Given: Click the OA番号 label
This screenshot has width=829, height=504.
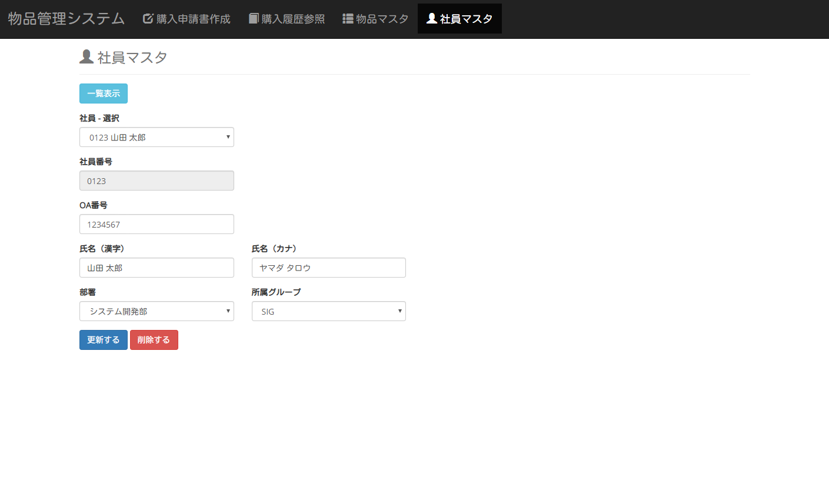Looking at the screenshot, I should [94, 205].
